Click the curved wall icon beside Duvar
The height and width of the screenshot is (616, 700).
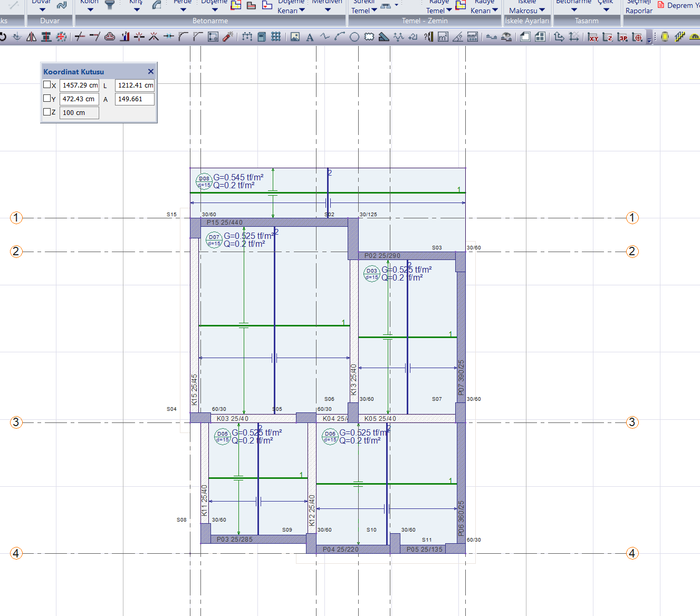[62, 5]
